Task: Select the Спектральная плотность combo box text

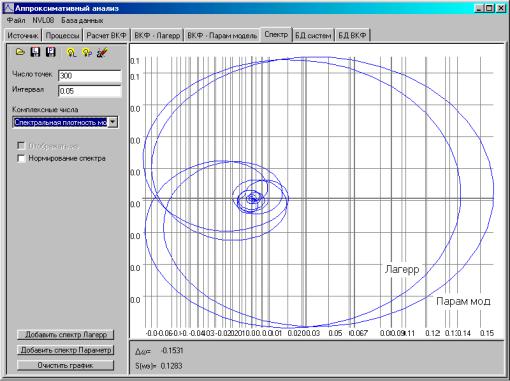Action: [x=60, y=122]
